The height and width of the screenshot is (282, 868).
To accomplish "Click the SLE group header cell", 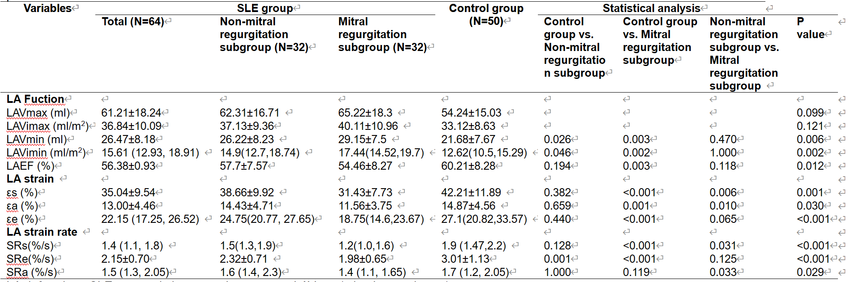I will [x=265, y=8].
